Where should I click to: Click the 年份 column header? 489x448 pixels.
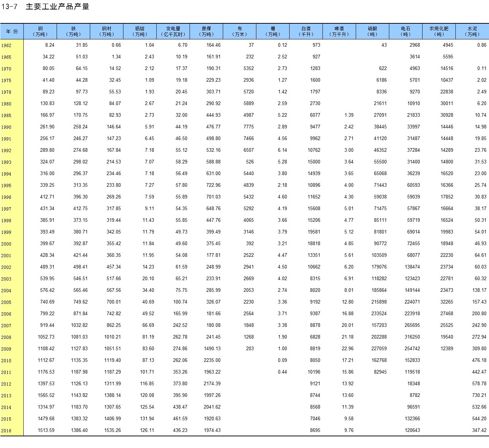coord(12,31)
